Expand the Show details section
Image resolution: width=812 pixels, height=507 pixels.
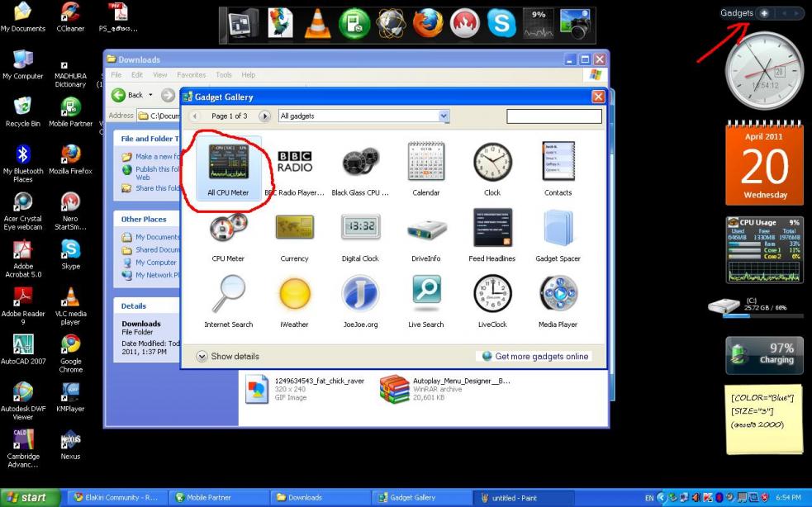pyautogui.click(x=227, y=356)
